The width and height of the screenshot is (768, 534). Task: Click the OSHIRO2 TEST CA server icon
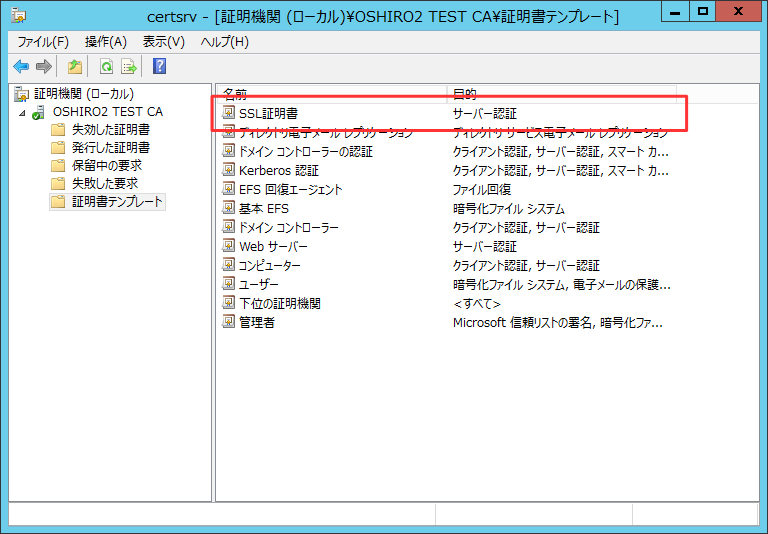pyautogui.click(x=39, y=112)
